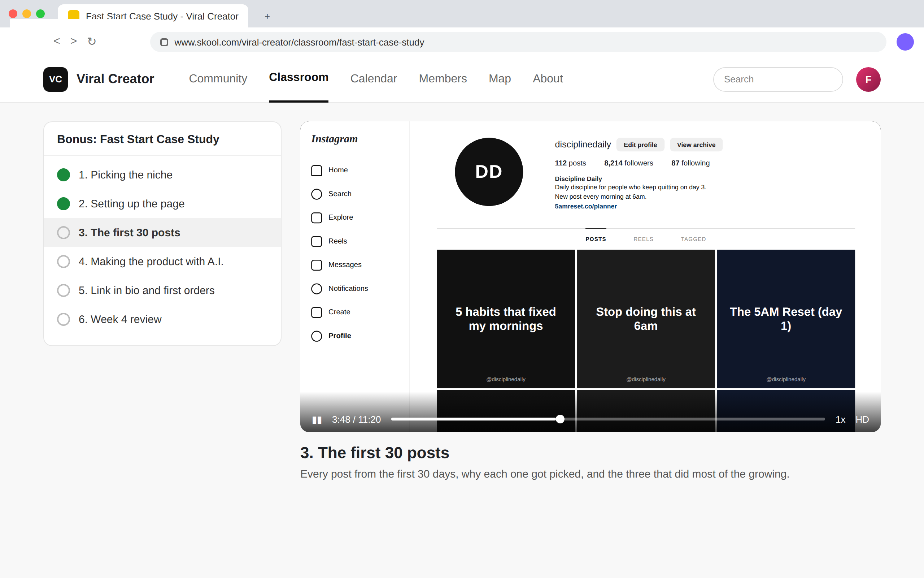This screenshot has width=924, height=578.
Task: Click Instagram Profile icon
Action: click(317, 336)
